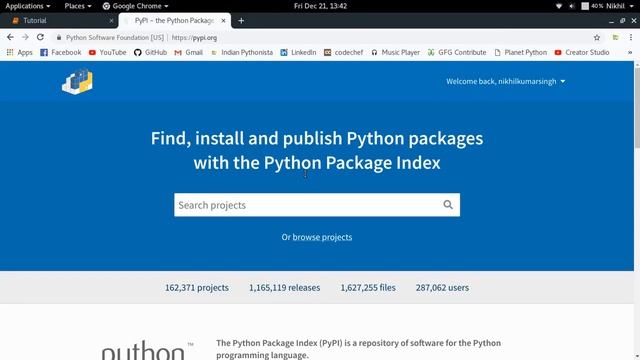Click the magnifier search button
Viewport: 640px width, 360px height.
click(448, 204)
